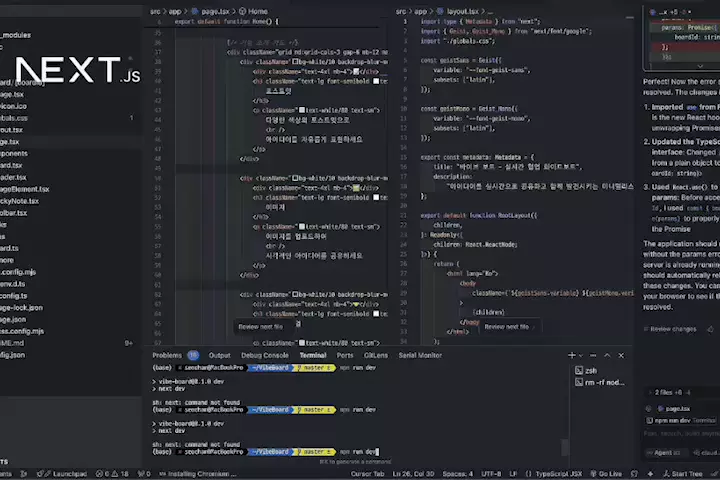
Task: Focus the chat prompt input field
Action: [681, 433]
